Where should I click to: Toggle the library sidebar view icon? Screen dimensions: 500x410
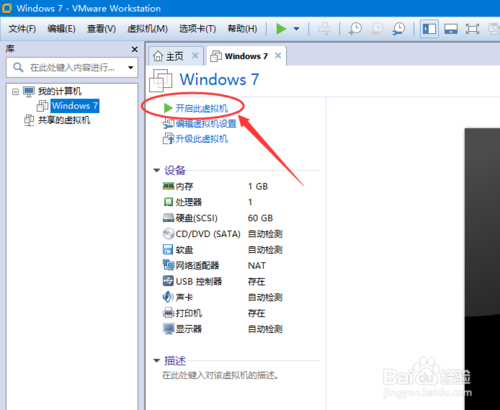429,29
